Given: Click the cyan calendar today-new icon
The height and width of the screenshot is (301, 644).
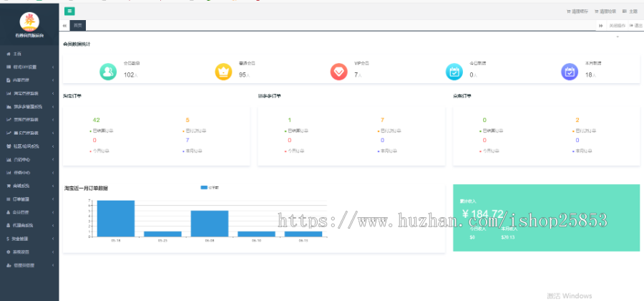Looking at the screenshot, I should pos(454,71).
